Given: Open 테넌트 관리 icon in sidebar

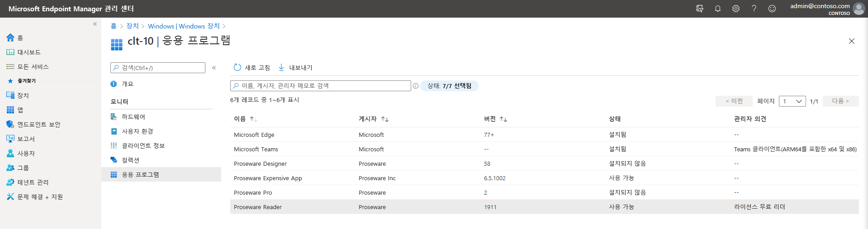Looking at the screenshot, I should pyautogui.click(x=10, y=182).
